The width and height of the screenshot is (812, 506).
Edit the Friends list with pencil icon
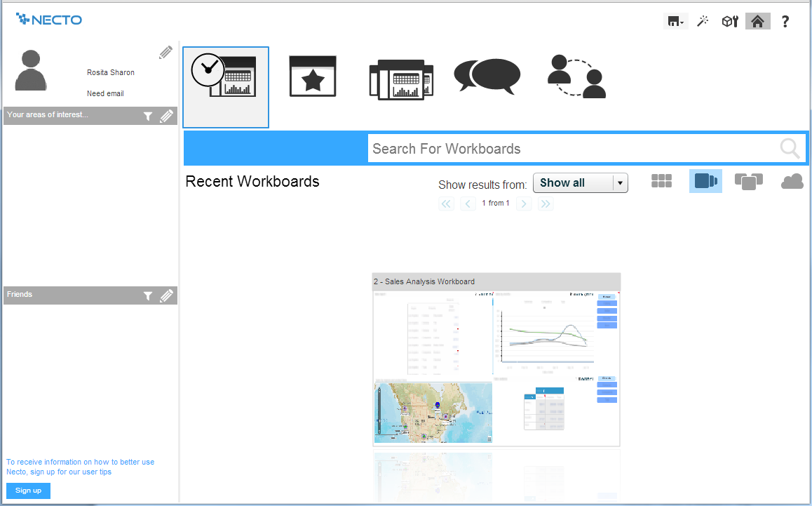pyautogui.click(x=166, y=296)
